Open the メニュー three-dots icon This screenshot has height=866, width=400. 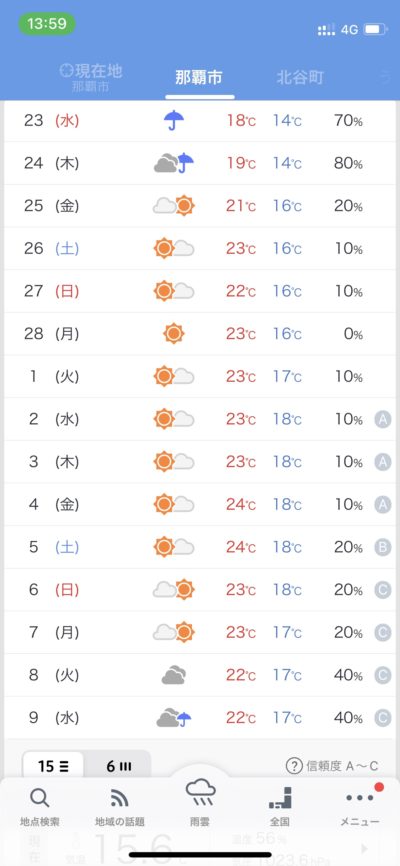[x=360, y=797]
